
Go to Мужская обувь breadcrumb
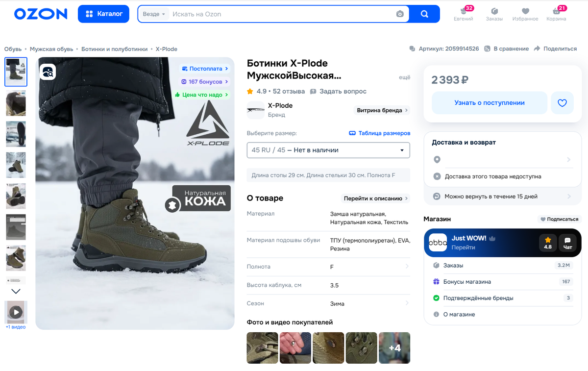[51, 49]
